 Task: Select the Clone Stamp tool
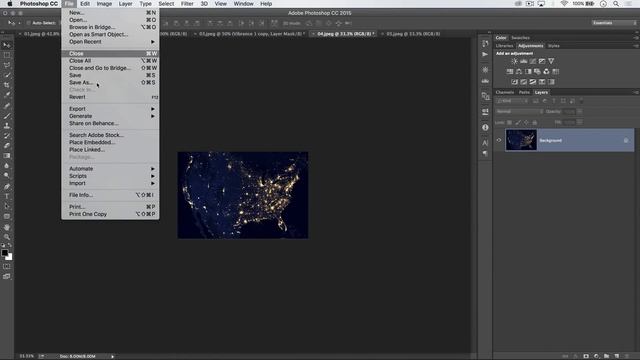7,126
